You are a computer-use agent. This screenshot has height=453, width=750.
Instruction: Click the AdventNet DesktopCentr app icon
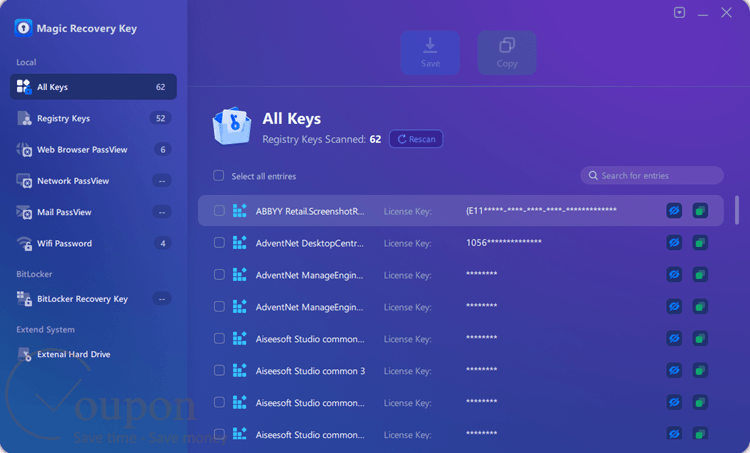point(240,243)
